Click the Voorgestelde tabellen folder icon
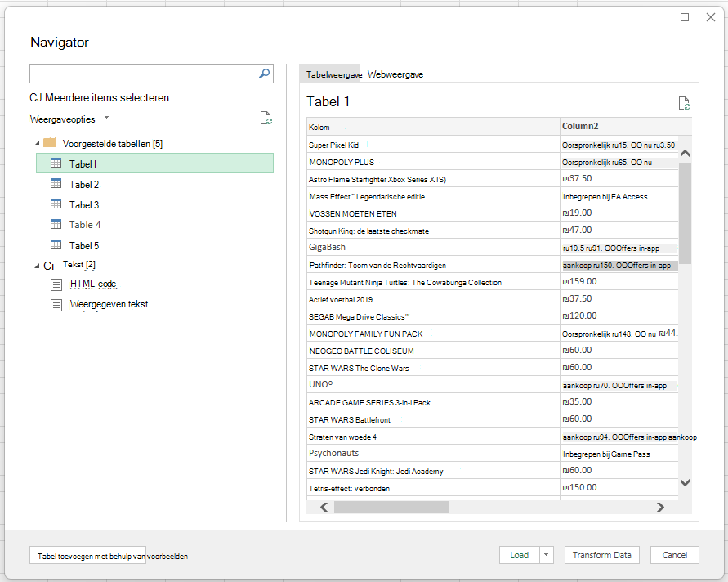This screenshot has width=728, height=582. click(x=49, y=142)
